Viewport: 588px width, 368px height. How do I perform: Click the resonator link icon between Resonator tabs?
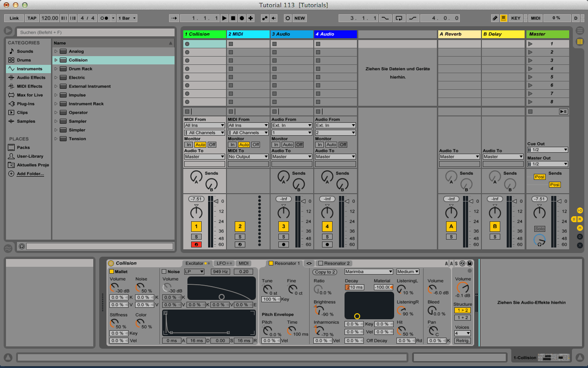coord(309,263)
